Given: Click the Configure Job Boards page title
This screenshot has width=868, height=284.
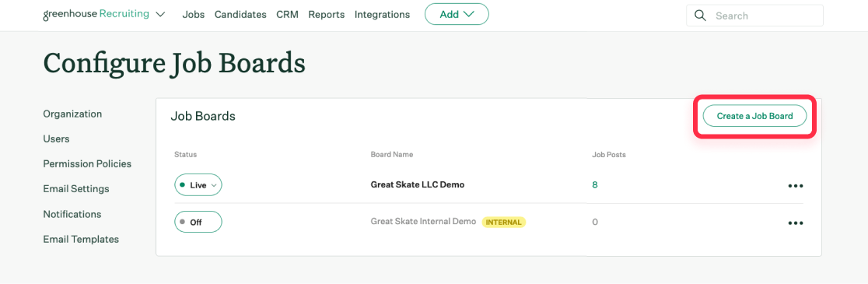Looking at the screenshot, I should 174,63.
